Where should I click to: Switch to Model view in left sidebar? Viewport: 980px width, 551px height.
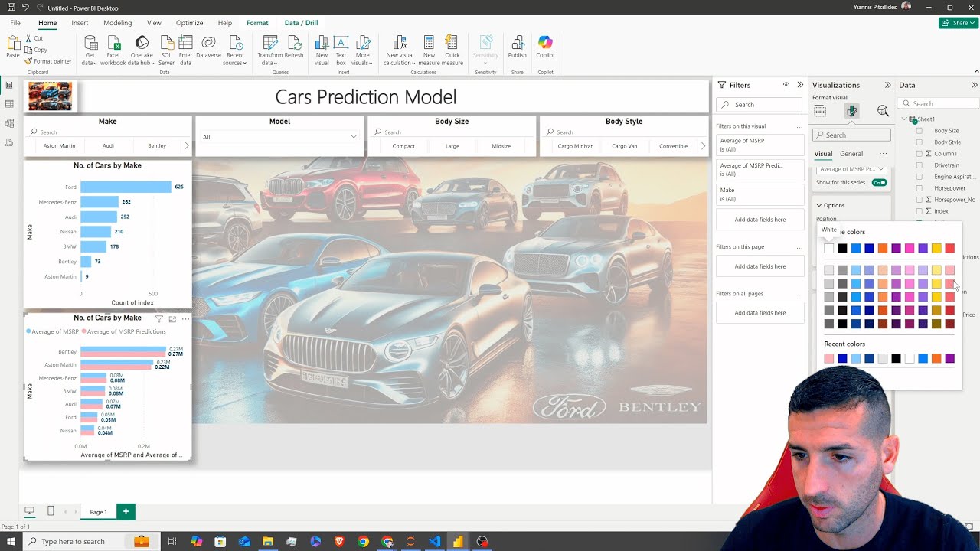(9, 123)
